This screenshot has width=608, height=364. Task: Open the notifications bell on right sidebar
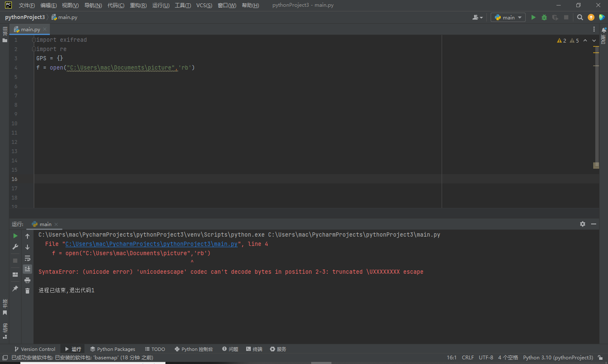click(604, 30)
